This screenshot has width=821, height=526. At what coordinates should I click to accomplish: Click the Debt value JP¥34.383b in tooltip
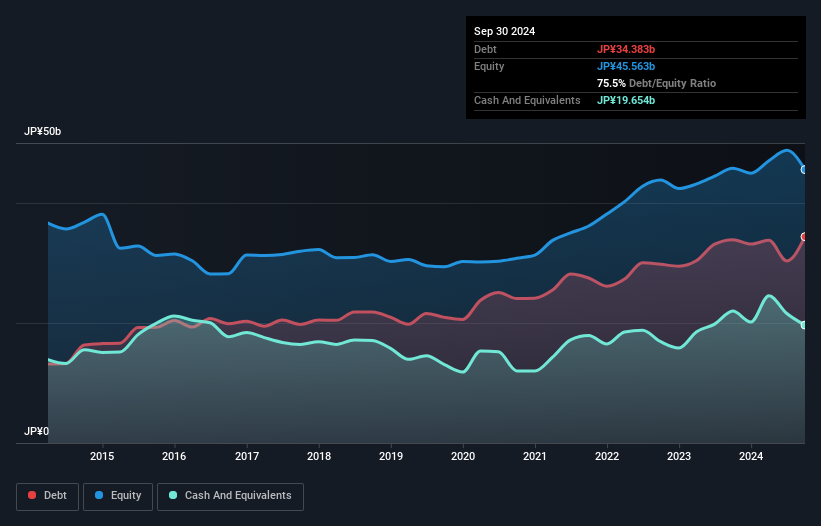(x=626, y=49)
